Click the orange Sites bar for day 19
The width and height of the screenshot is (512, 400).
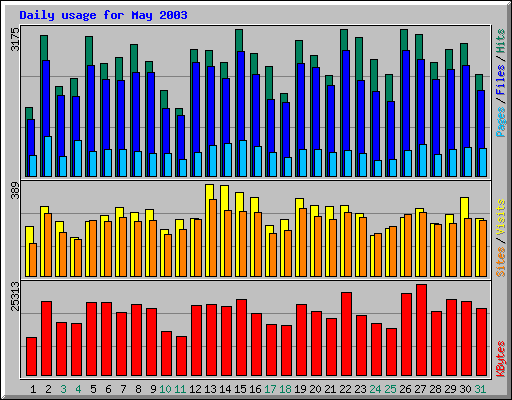point(303,242)
